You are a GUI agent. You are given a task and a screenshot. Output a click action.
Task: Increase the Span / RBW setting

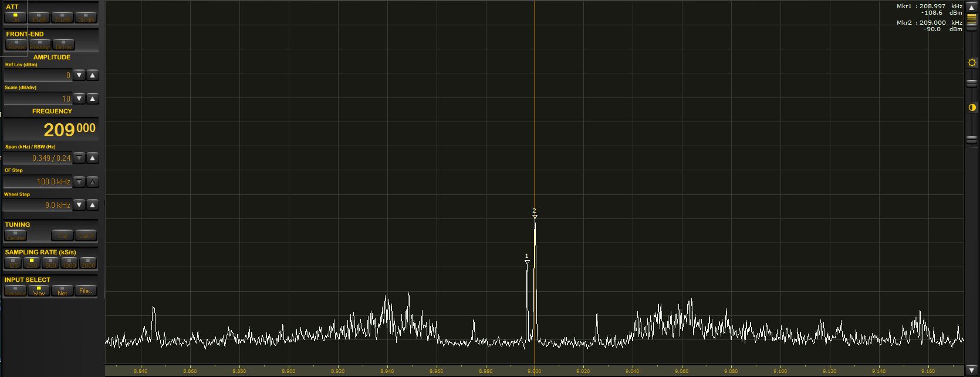pos(92,158)
